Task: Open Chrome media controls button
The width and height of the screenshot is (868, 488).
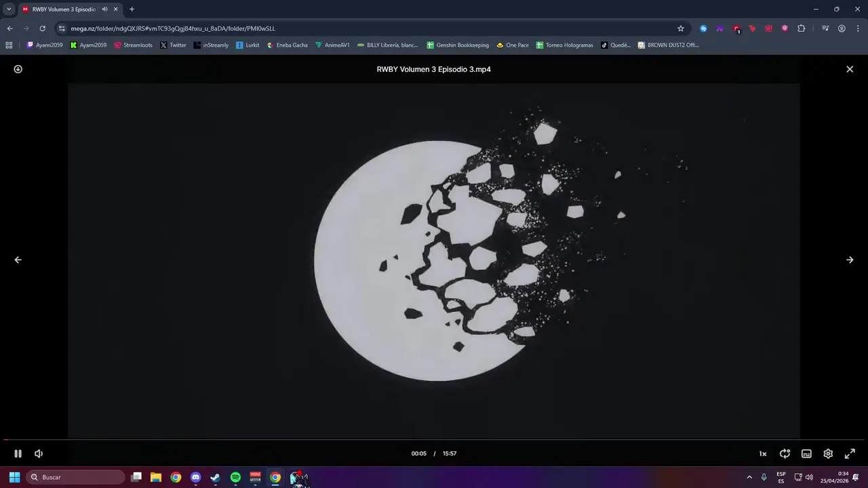Action: [825, 28]
